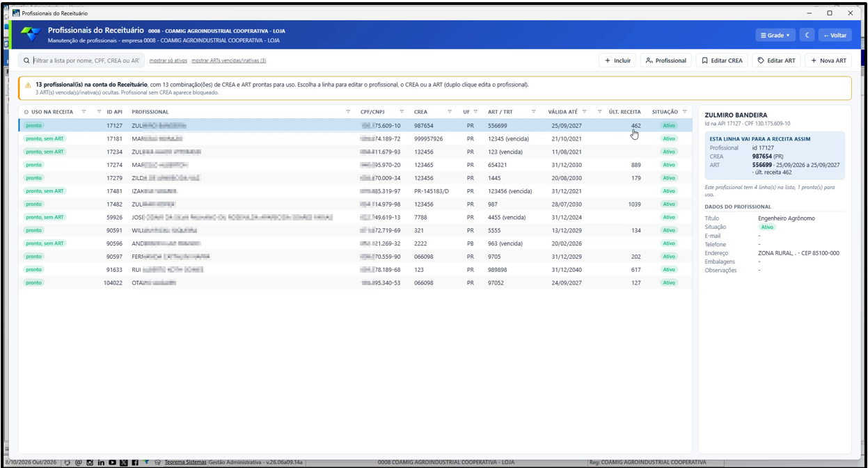Click the Editar ART button
Viewport: 868px width, 468px height.
(776, 60)
